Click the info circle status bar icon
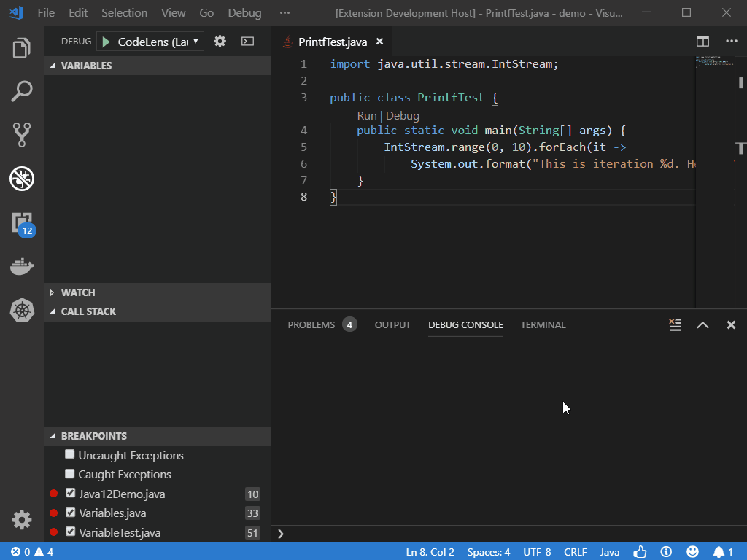 click(666, 552)
